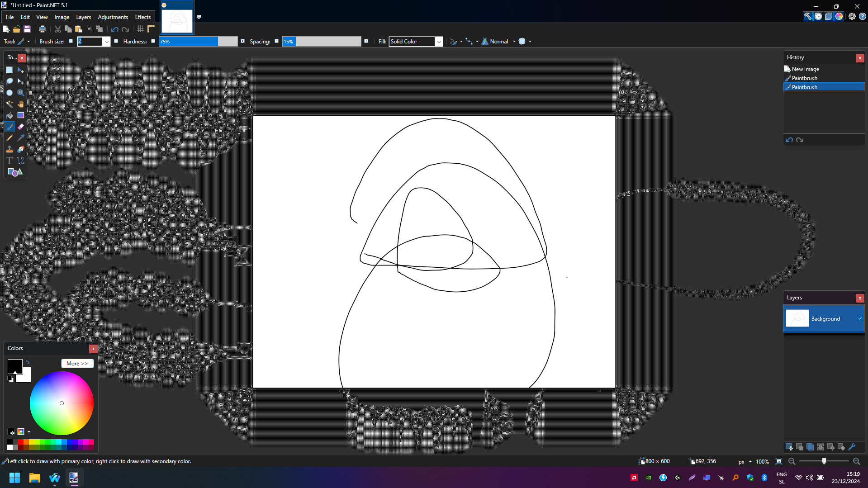Image resolution: width=868 pixels, height=488 pixels.
Task: Click the Brush size input field
Action: pyautogui.click(x=90, y=42)
